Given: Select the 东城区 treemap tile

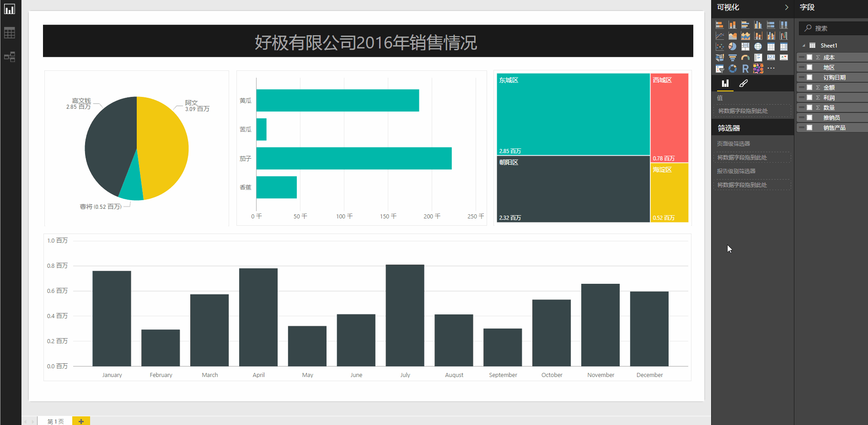Looking at the screenshot, I should coord(573,114).
